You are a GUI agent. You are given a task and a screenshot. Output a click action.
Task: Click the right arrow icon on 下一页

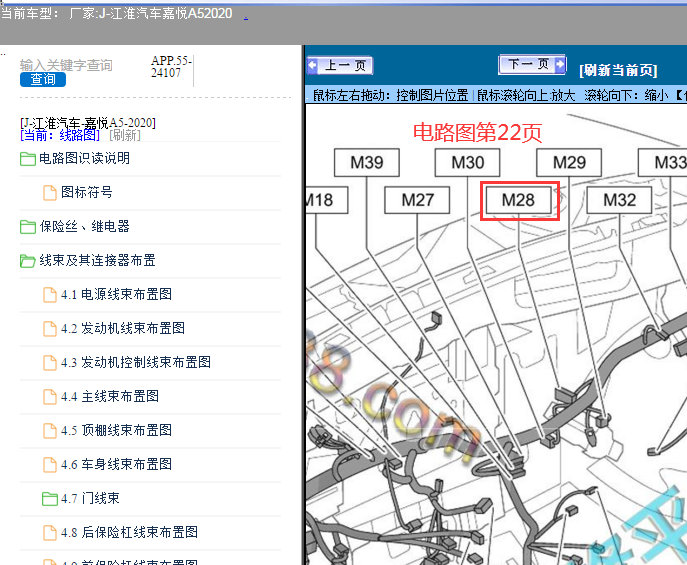click(x=560, y=64)
